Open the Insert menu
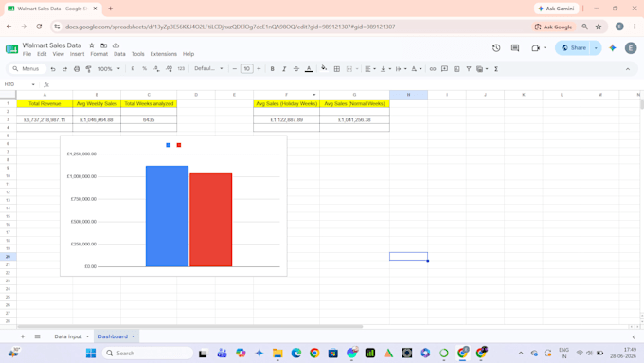 point(77,54)
